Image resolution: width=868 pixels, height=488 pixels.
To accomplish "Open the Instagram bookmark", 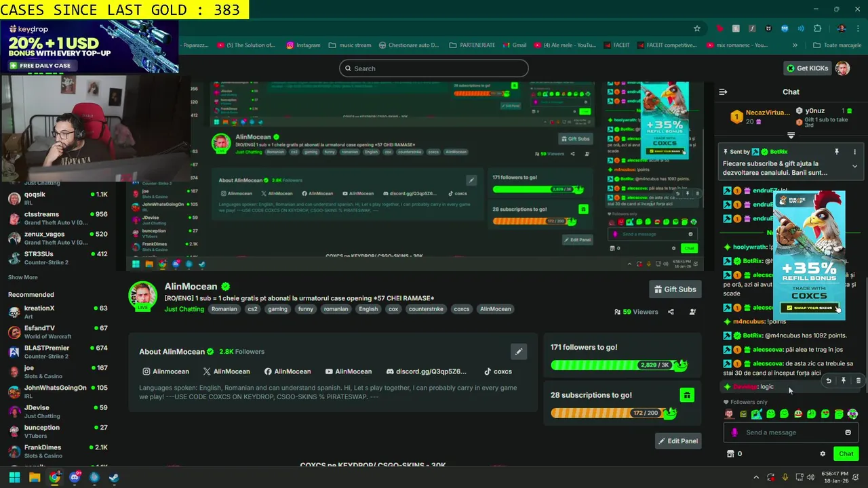I will 303,45.
